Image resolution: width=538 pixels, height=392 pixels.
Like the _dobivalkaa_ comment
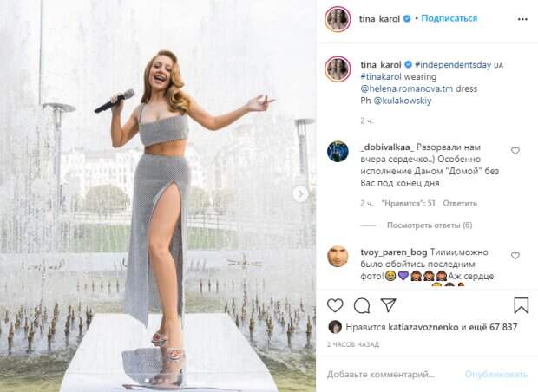[x=515, y=151]
